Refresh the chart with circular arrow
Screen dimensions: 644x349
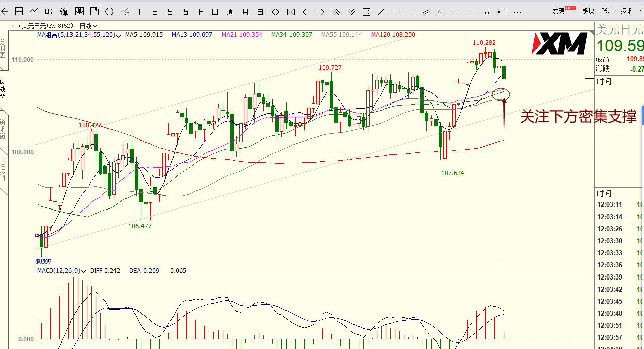click(109, 11)
